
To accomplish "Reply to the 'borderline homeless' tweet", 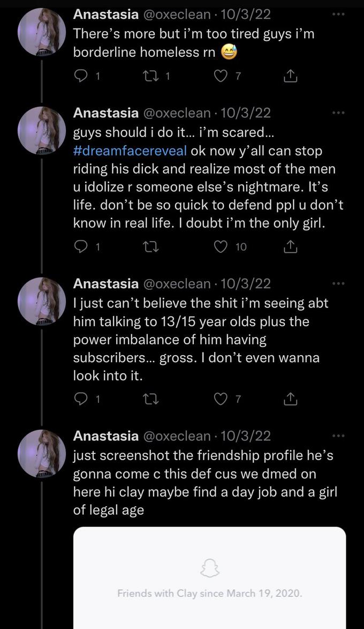I will (x=80, y=75).
